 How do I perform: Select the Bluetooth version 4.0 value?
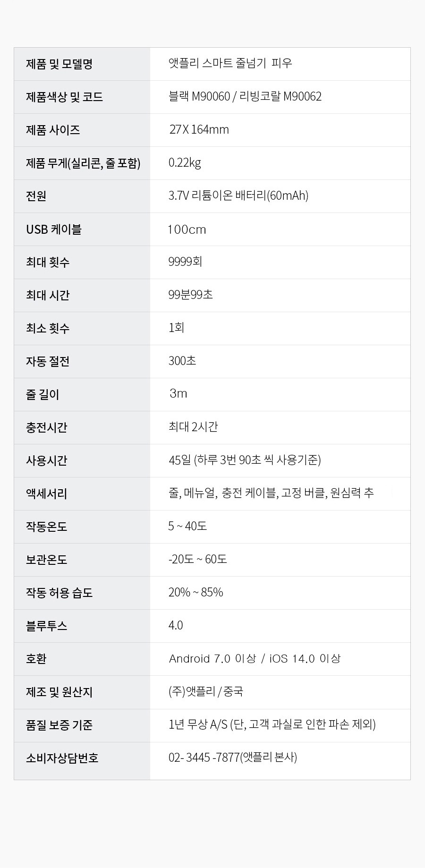176,625
